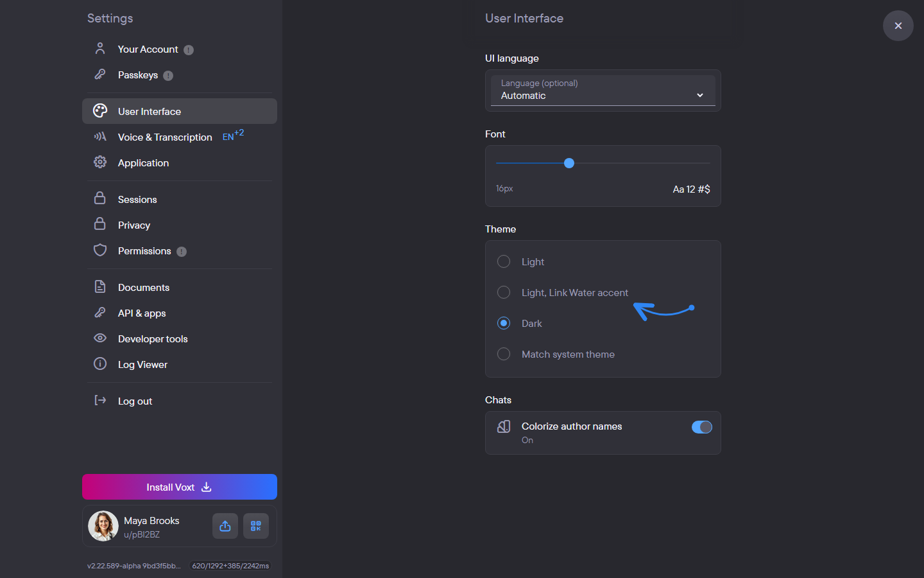Screen dimensions: 924x578
Task: Click the alert badge next to Passkeys
Action: (168, 76)
